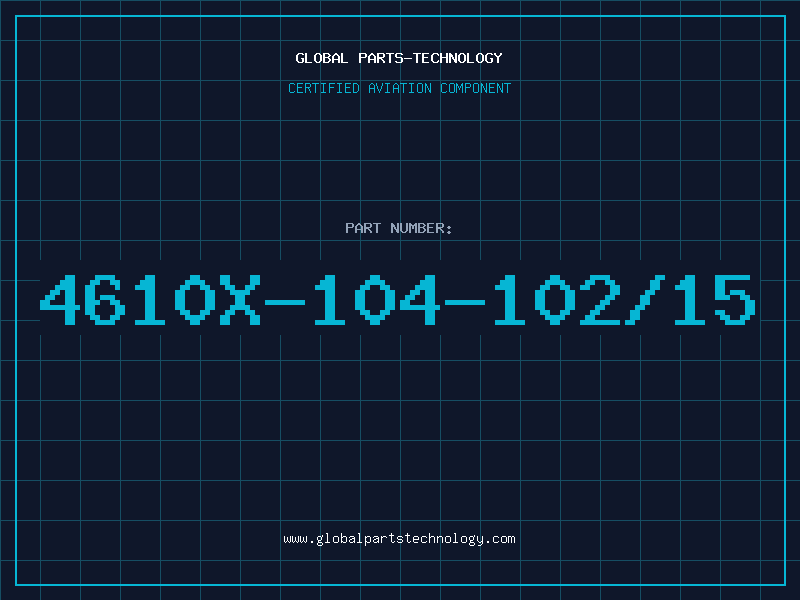
Task: Select part number 4610X-104-102/15
Action: coord(398,300)
